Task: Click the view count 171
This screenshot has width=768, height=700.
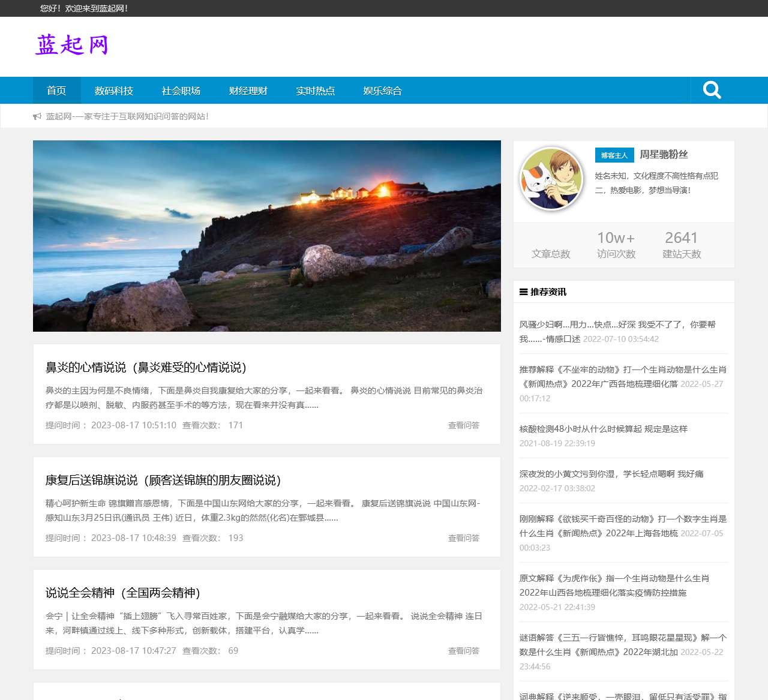Action: coord(236,425)
